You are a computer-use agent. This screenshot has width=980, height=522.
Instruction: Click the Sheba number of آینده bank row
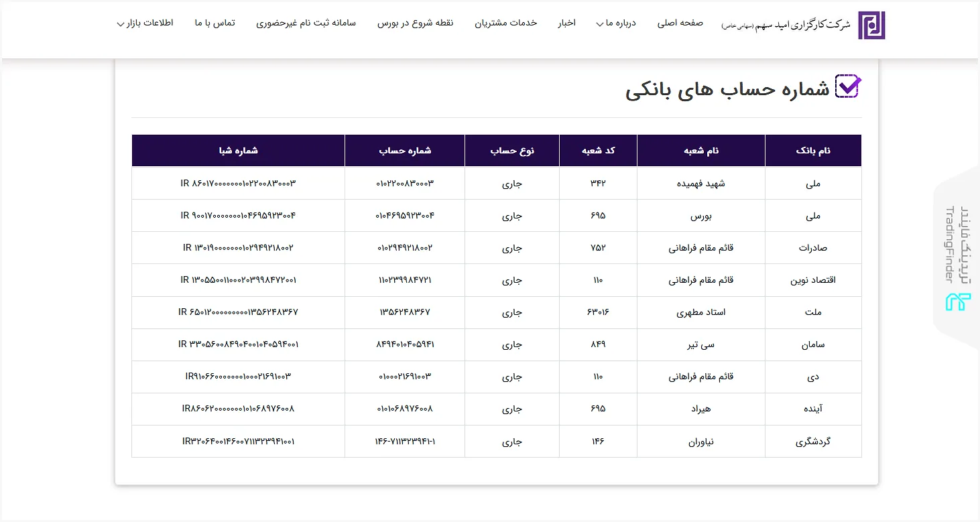pyautogui.click(x=238, y=409)
